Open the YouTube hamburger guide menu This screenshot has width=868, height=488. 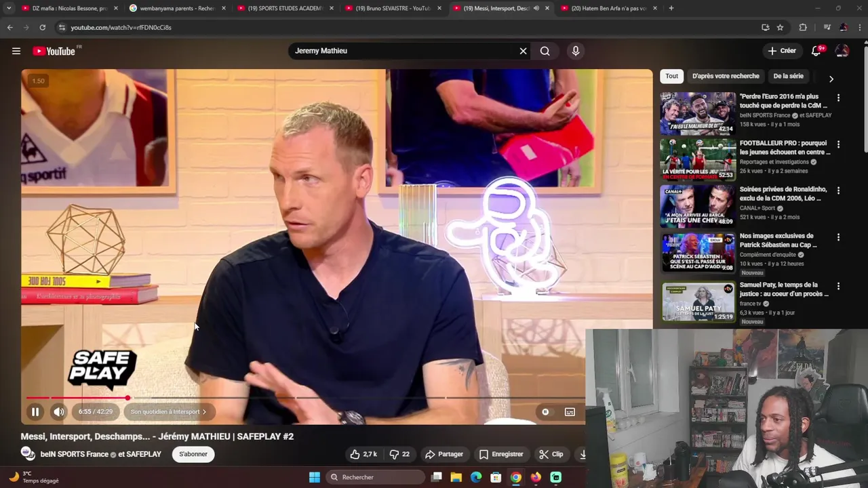coord(16,51)
